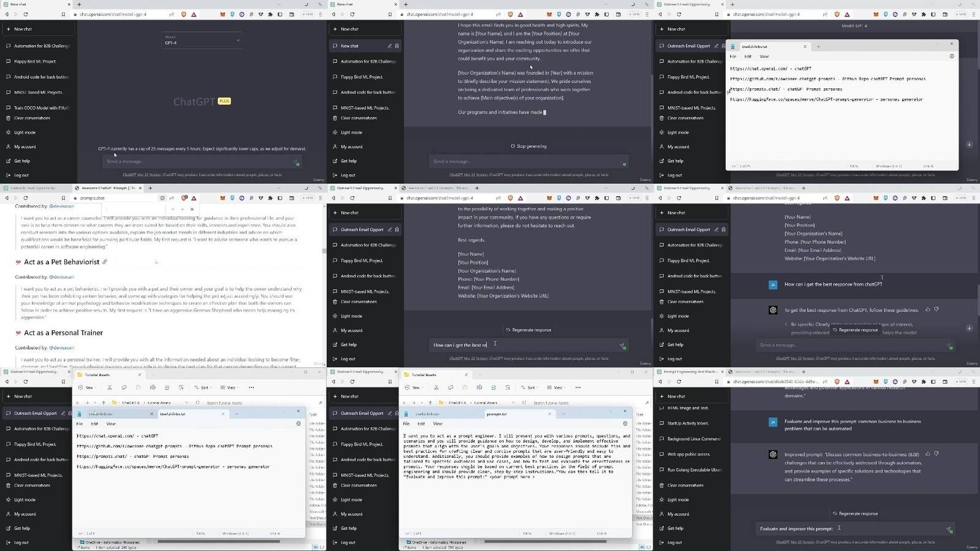Open 'Web app public access' conversation in sidebar
The image size is (980, 551).
tap(688, 454)
